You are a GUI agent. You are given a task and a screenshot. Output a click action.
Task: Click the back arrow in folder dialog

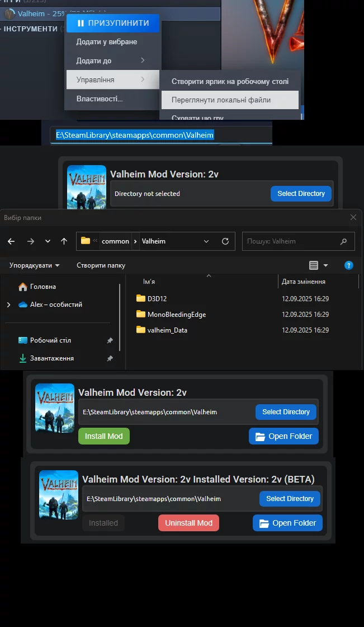[11, 241]
